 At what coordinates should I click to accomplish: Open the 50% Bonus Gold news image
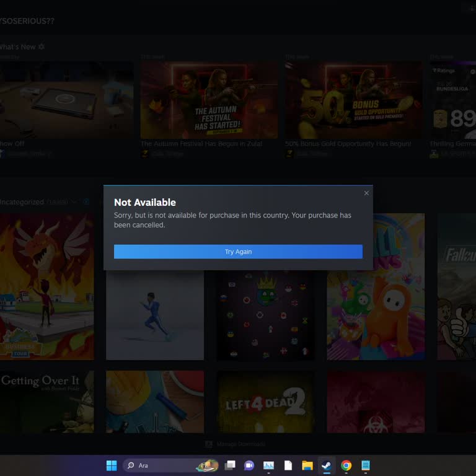[x=353, y=100]
